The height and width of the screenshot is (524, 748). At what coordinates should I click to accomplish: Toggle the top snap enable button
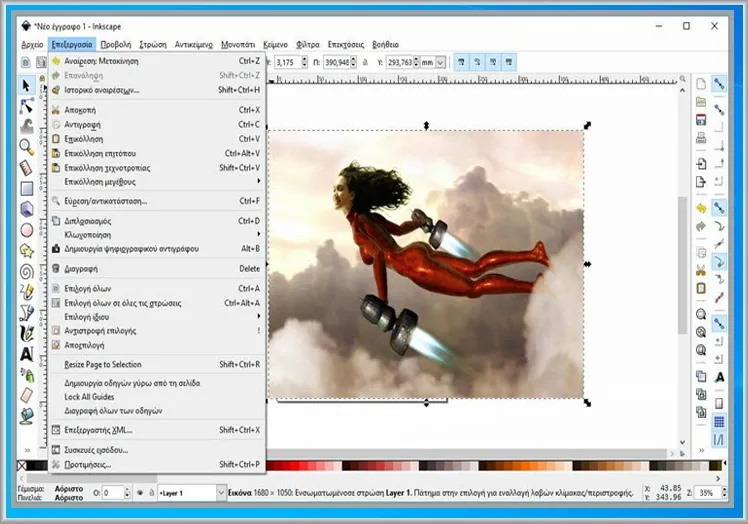click(x=719, y=84)
